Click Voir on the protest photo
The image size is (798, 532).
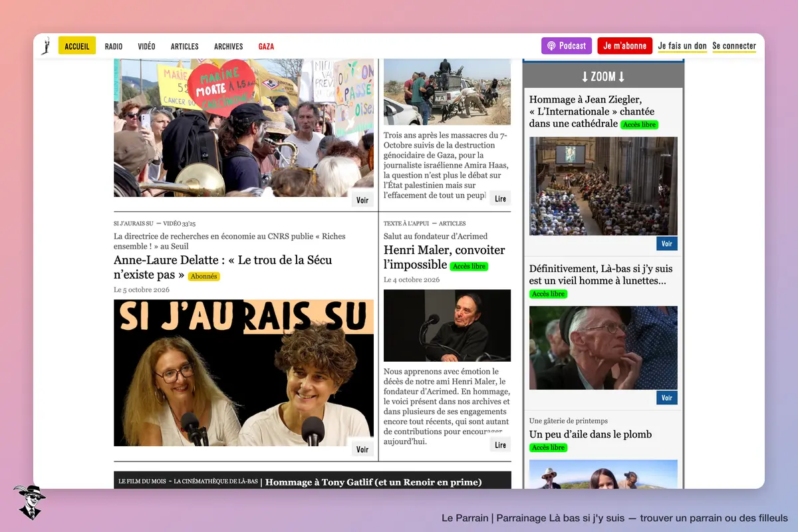pos(362,200)
